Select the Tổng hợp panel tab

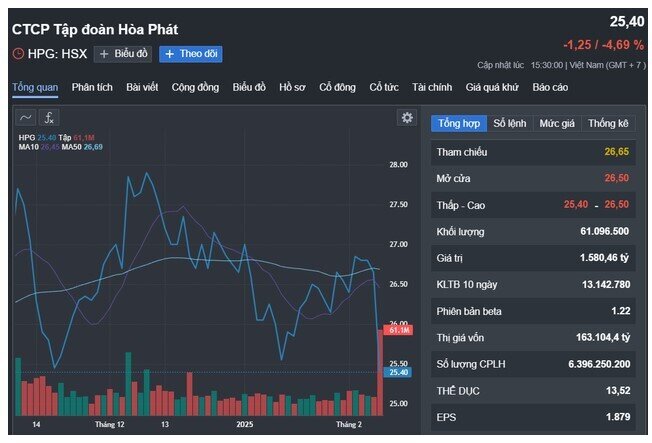click(459, 124)
